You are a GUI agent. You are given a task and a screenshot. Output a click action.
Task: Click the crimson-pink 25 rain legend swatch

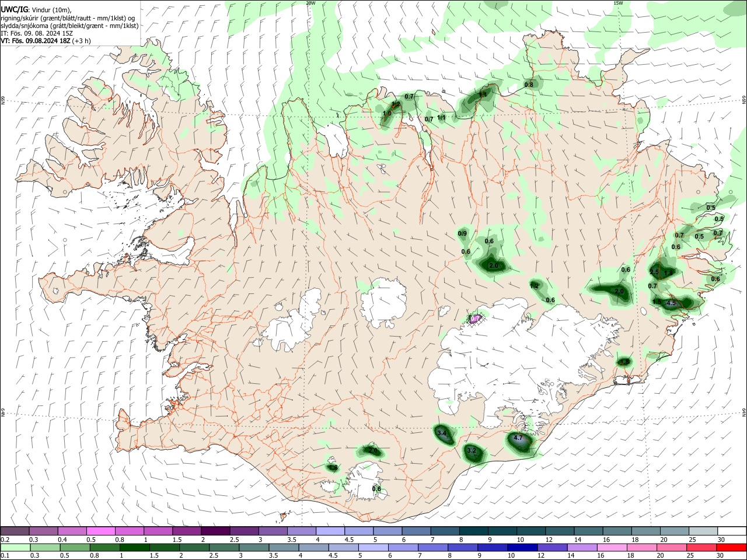point(703,547)
